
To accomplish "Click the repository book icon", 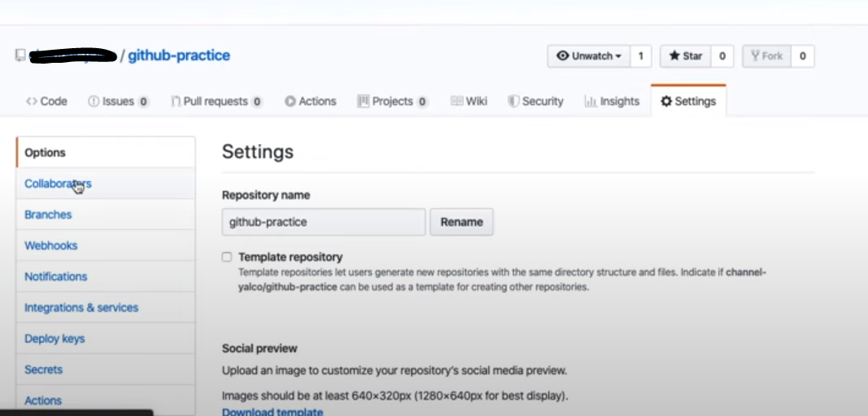I will 20,55.
